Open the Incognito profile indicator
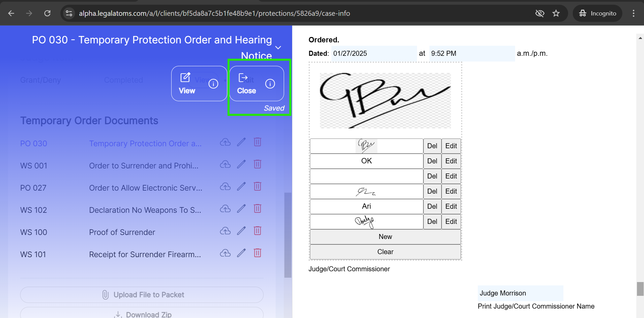 (x=597, y=13)
